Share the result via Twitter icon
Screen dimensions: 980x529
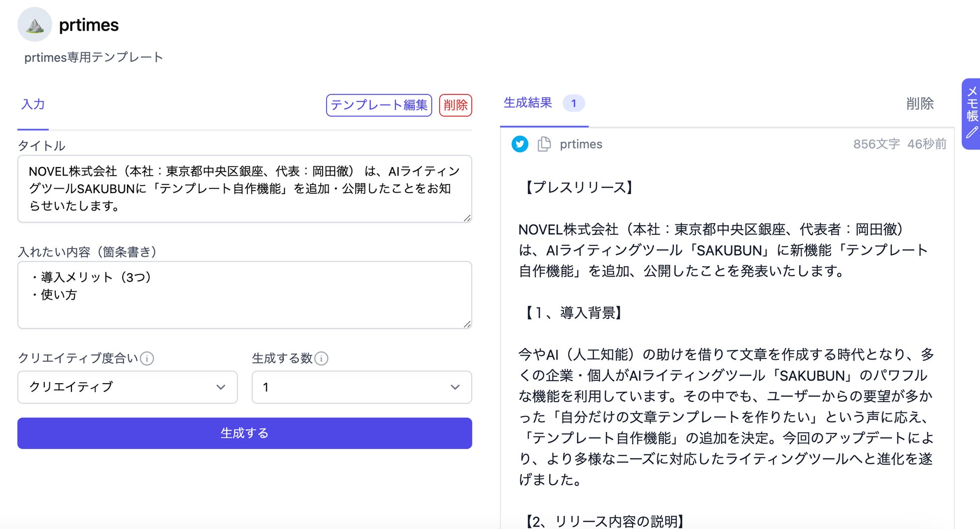click(x=520, y=144)
